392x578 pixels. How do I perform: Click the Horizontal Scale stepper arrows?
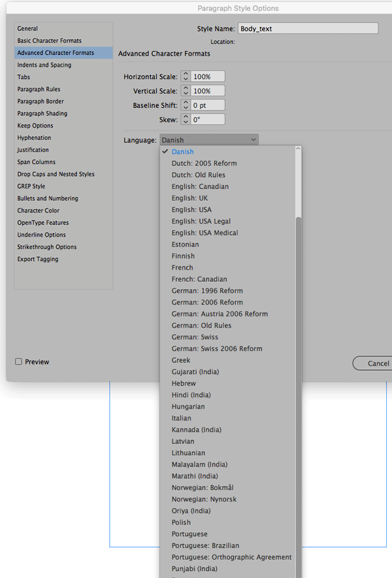click(186, 76)
